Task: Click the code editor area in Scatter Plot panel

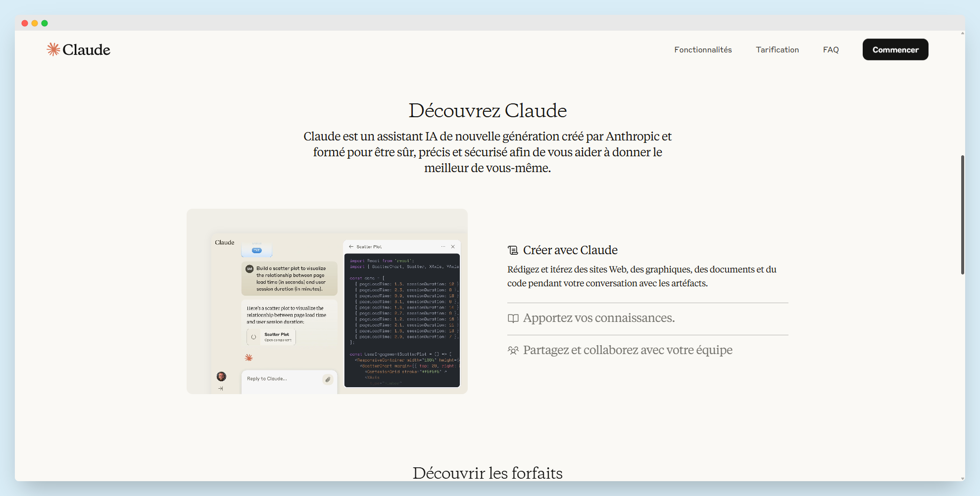Action: (402, 320)
